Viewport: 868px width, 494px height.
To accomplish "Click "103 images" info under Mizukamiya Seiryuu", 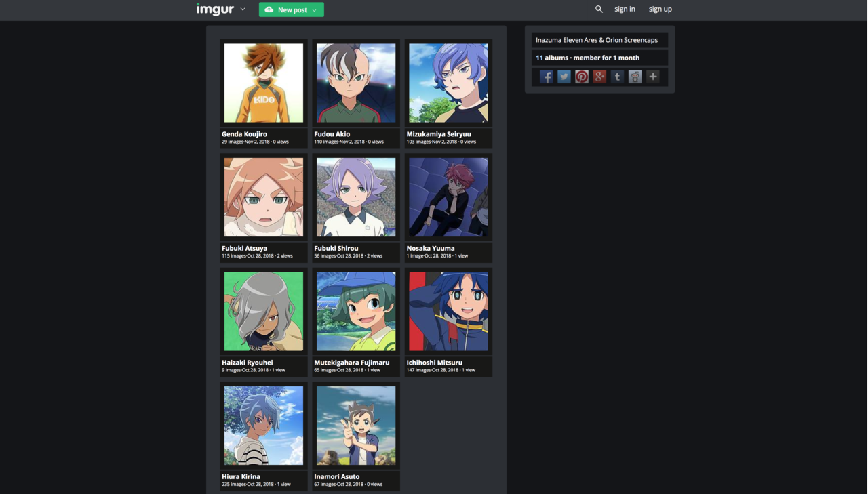I will pos(418,142).
